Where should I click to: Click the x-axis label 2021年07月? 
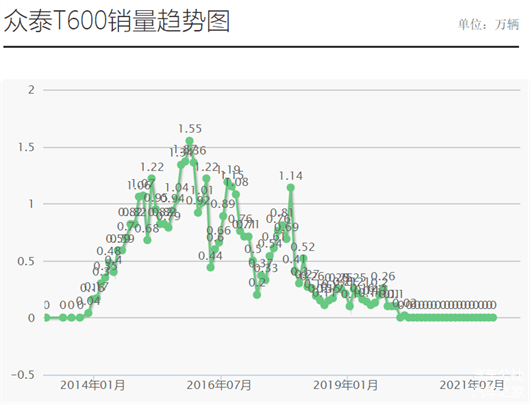tap(472, 385)
